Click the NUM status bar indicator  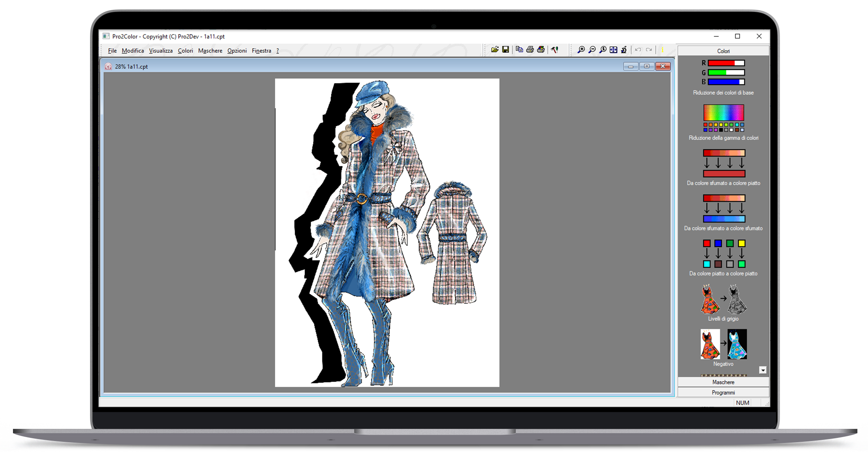click(x=742, y=403)
